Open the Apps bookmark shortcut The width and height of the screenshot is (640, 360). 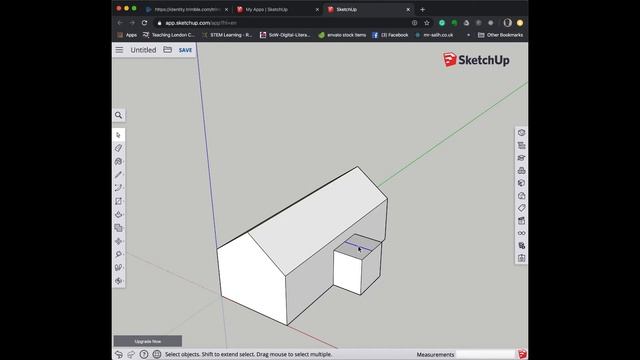pos(127,35)
